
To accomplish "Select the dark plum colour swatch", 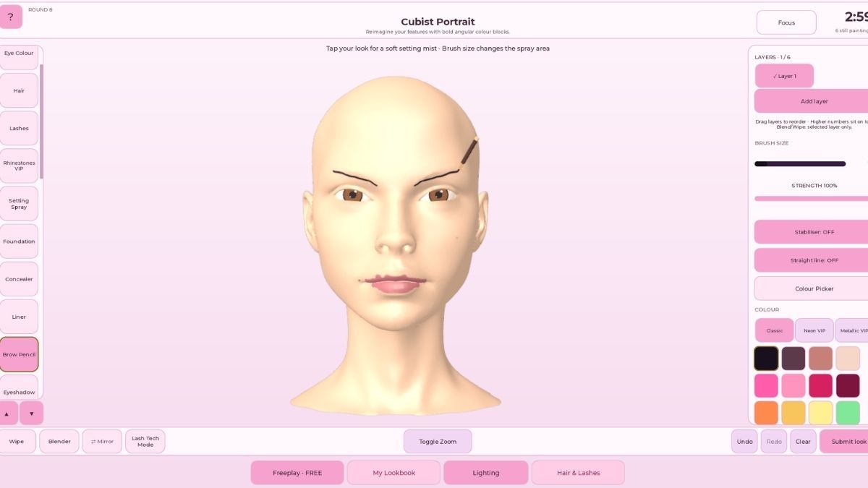I will (793, 359).
